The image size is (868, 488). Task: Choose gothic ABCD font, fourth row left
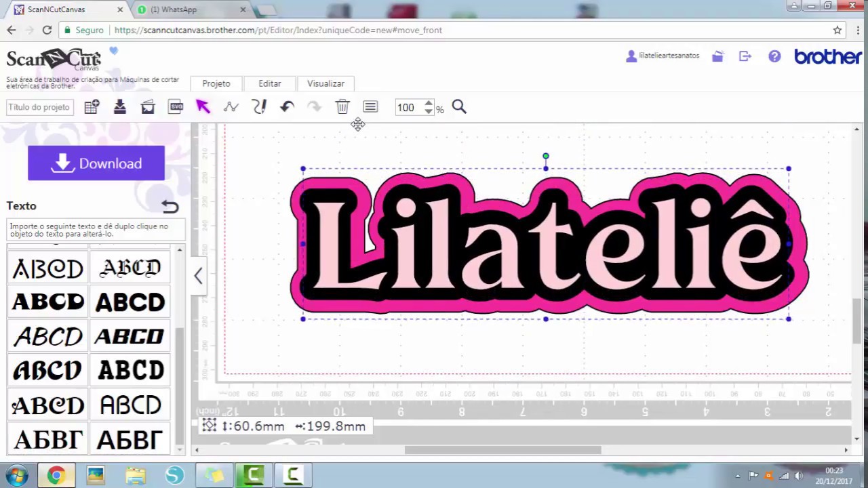[48, 371]
